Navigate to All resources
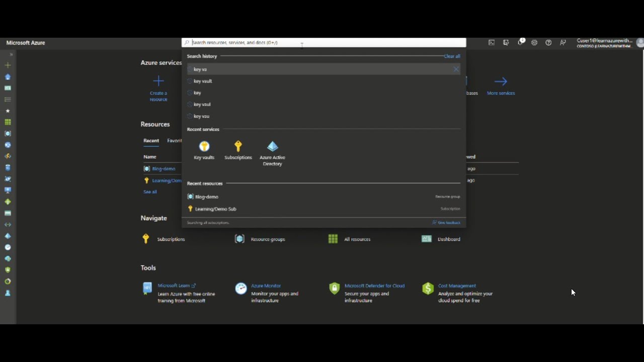 [349, 239]
